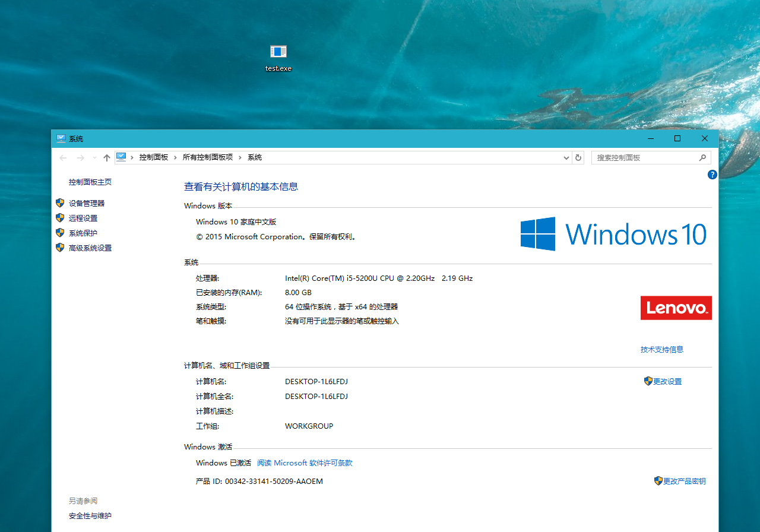Click the shield icon beside 更改设置
Screen dimensions: 760x532
648,381
